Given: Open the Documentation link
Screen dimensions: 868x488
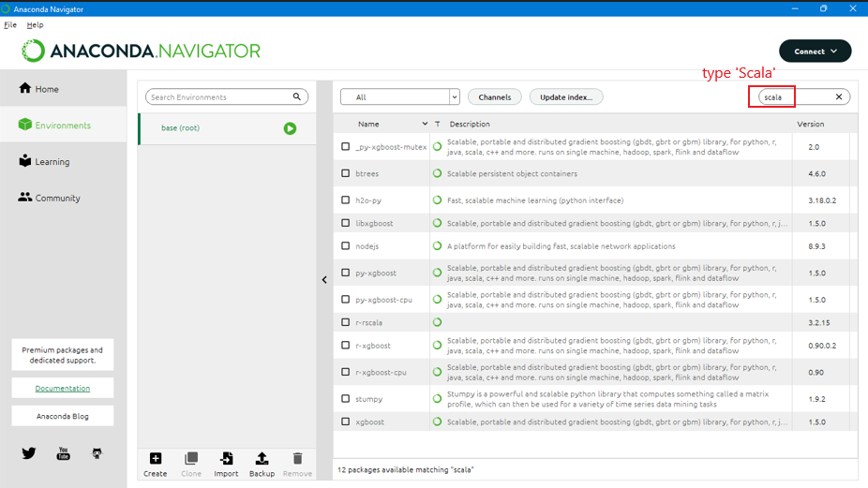Looking at the screenshot, I should click(63, 388).
